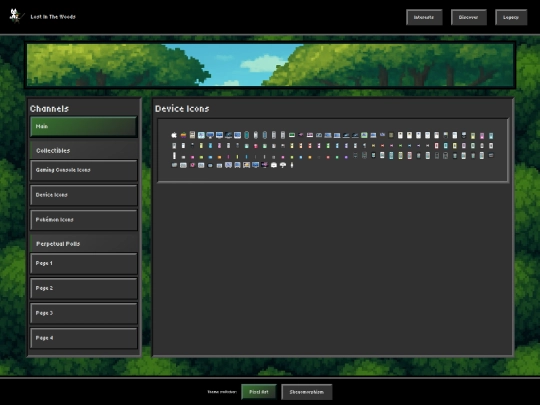Image resolution: width=540 pixels, height=405 pixels.
Task: Open Pokémon Icons channel
Action: [x=84, y=220]
